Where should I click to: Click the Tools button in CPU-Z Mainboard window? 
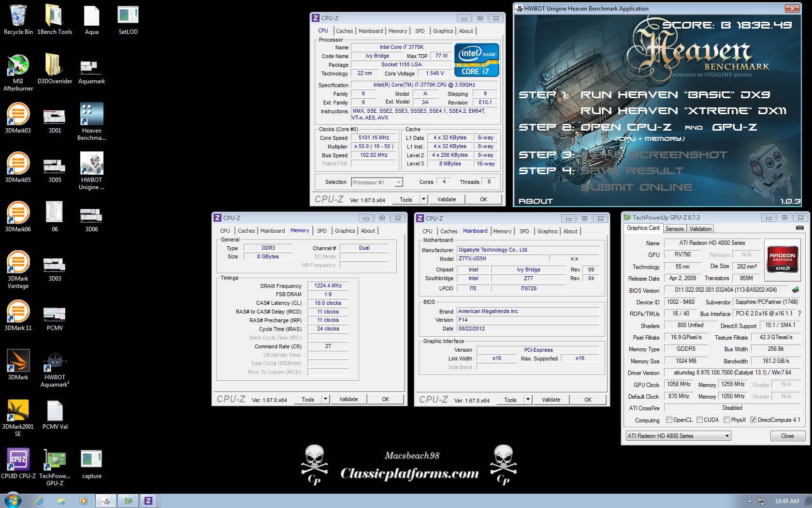tap(510, 400)
